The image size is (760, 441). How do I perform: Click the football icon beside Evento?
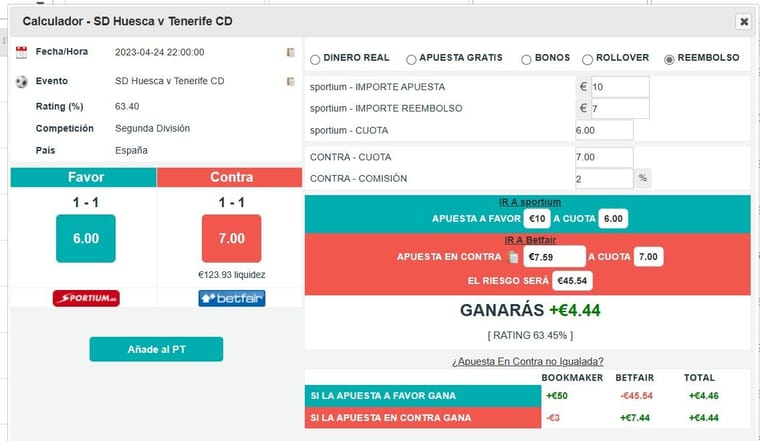point(21,81)
